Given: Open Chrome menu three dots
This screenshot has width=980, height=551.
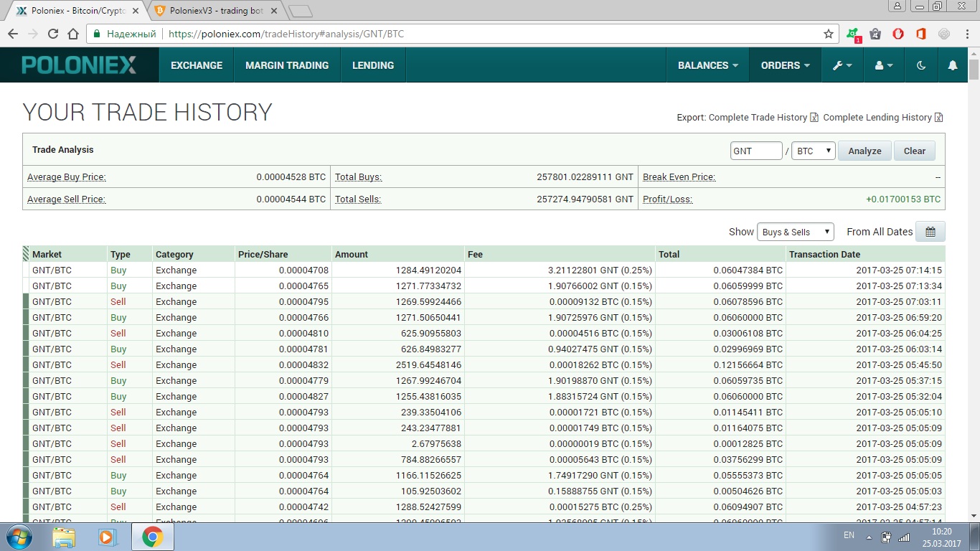Looking at the screenshot, I should click(966, 34).
